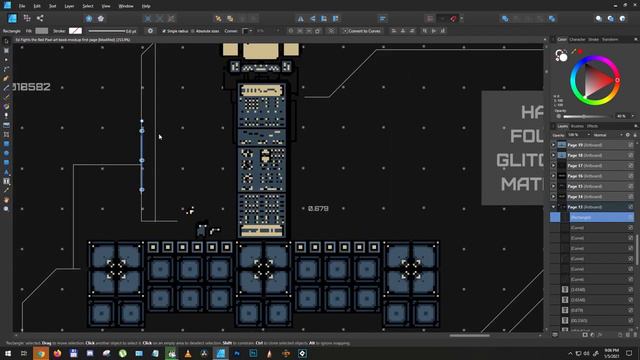Click the layer lock icon in Layers panel
The width and height of the screenshot is (640, 360).
634,135
